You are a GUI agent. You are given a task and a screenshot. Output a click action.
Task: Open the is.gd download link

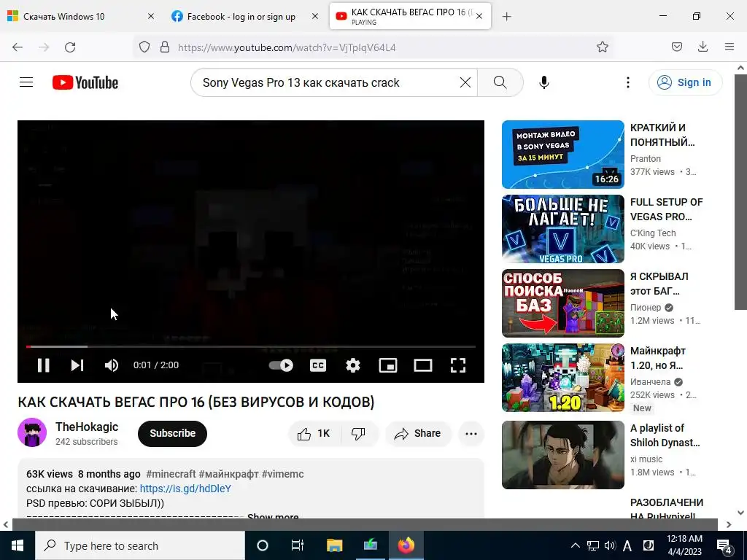[185, 489]
